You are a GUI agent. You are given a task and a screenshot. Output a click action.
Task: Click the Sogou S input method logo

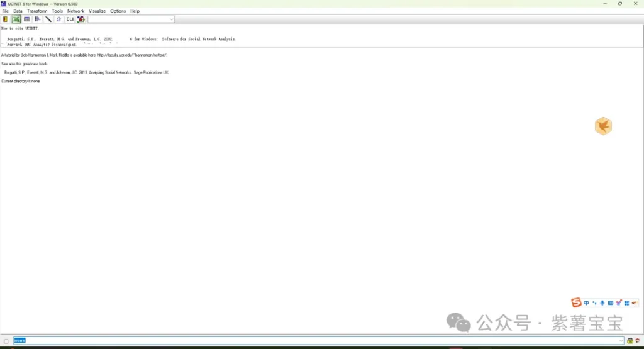point(576,303)
